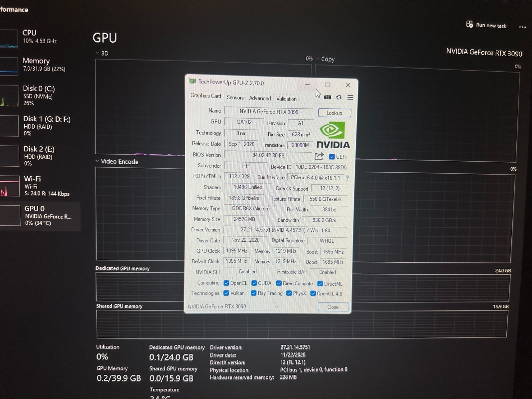The width and height of the screenshot is (532, 399).
Task: Click the Digital Signature WHQL field
Action: [327, 241]
